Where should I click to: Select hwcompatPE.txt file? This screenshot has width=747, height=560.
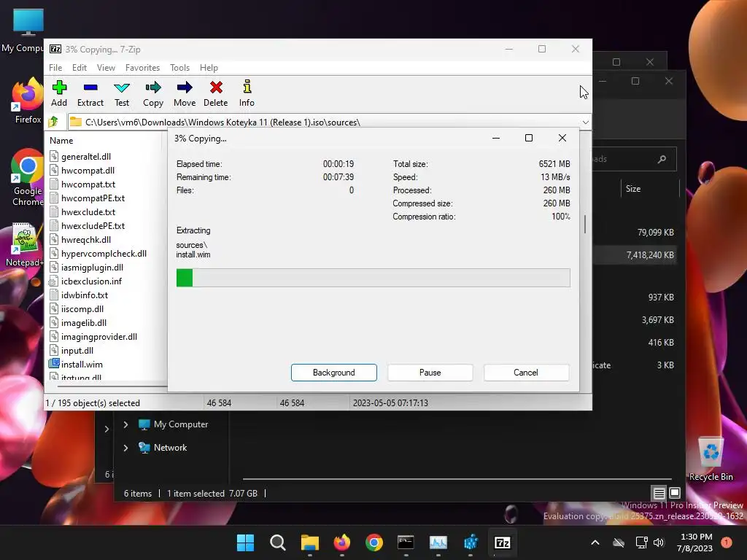(93, 198)
